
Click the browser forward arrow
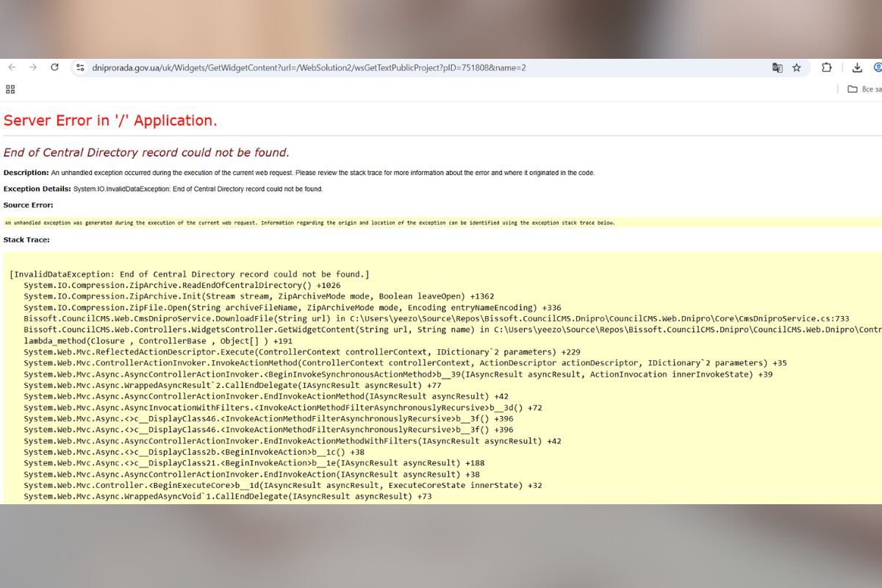(33, 68)
